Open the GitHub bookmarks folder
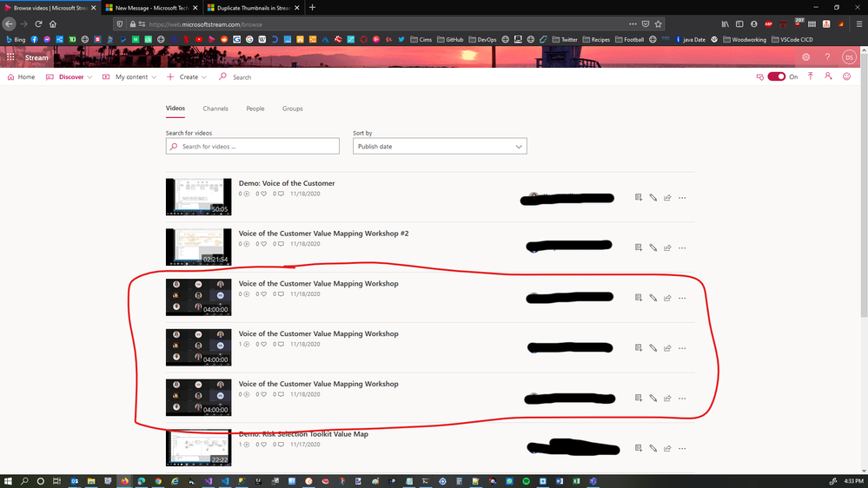 pos(450,39)
